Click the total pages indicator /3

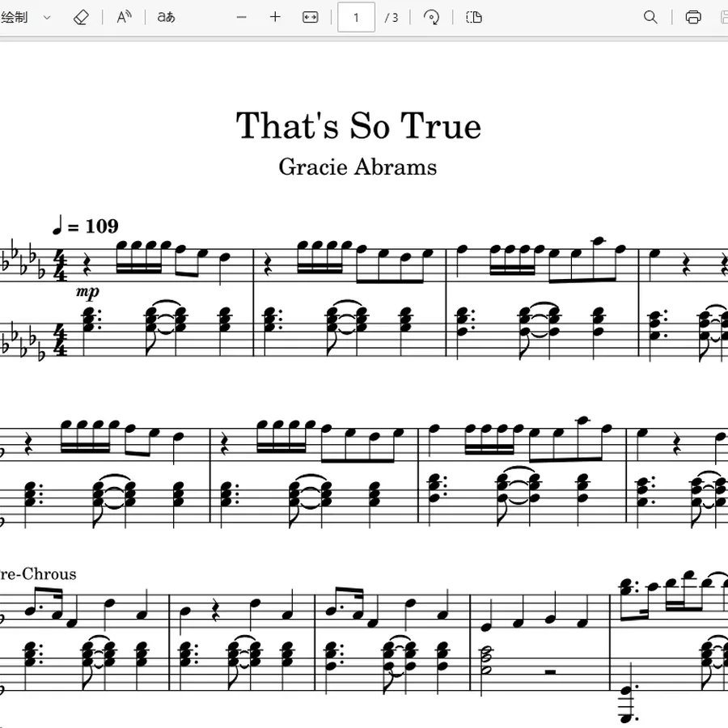tap(392, 18)
